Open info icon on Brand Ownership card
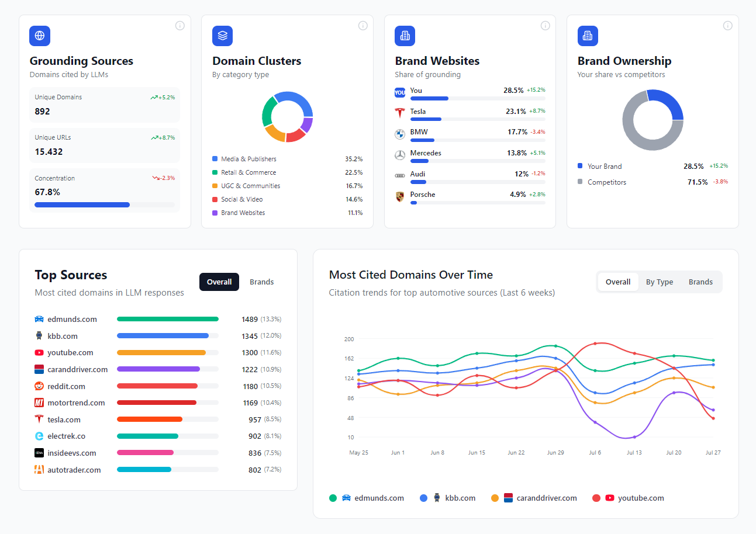Viewport: 756px width, 534px height. coord(728,26)
